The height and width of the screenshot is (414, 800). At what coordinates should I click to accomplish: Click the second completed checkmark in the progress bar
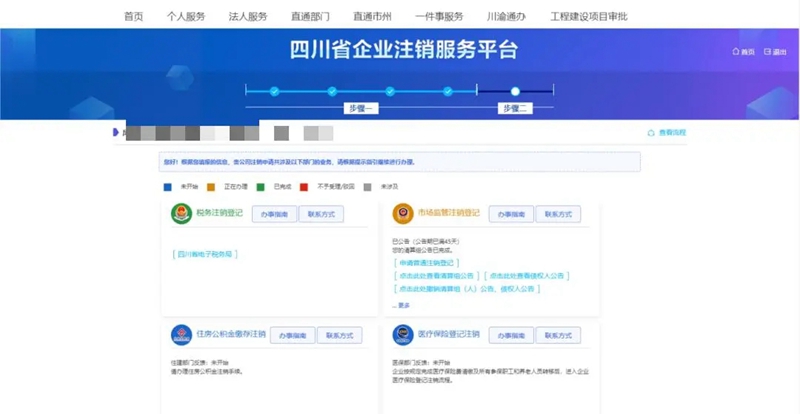332,91
